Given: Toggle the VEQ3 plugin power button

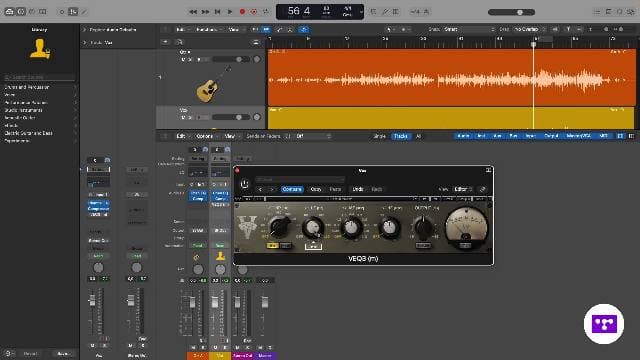Looking at the screenshot, I should tap(244, 184).
